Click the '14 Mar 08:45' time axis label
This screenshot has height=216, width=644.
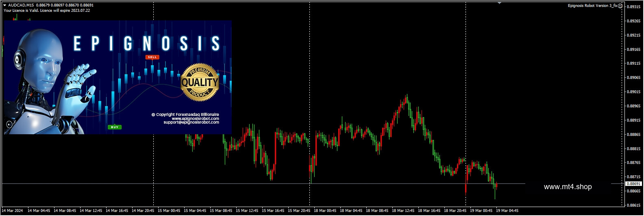[65, 211]
